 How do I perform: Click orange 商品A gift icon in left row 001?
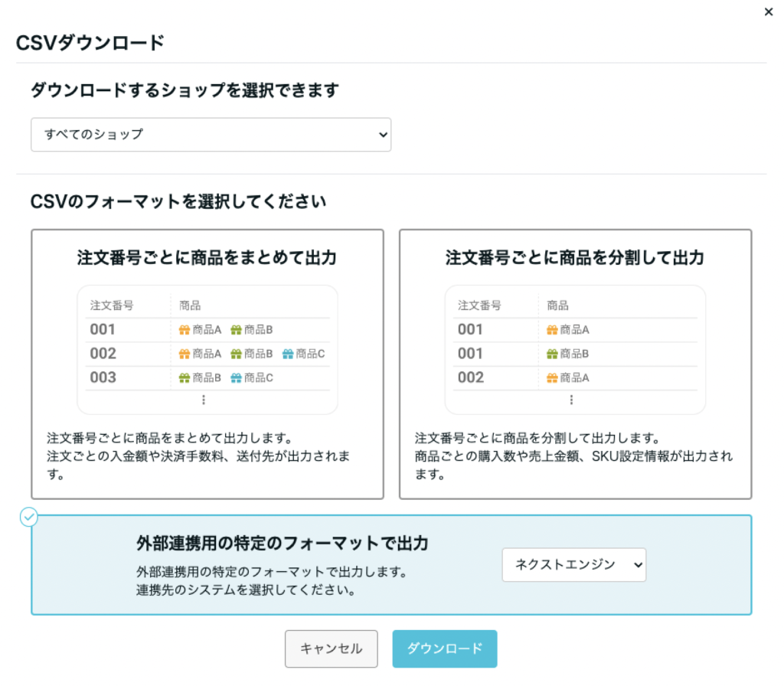[184, 330]
